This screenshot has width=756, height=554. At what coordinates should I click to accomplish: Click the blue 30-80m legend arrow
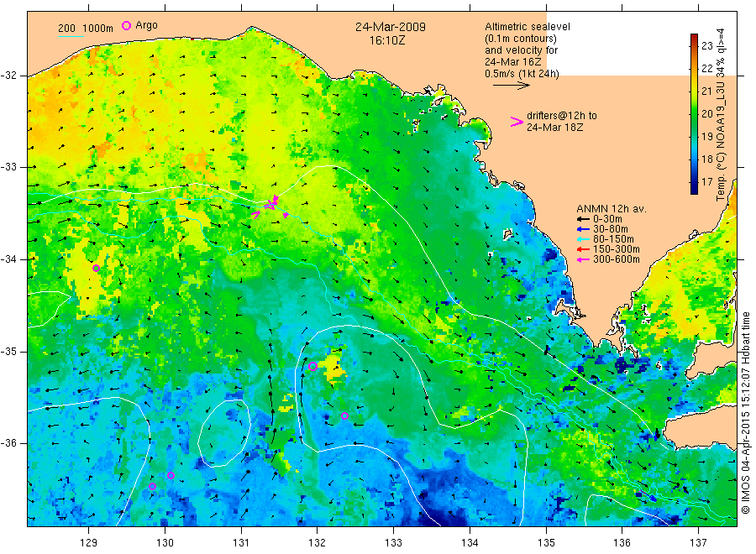(x=583, y=229)
